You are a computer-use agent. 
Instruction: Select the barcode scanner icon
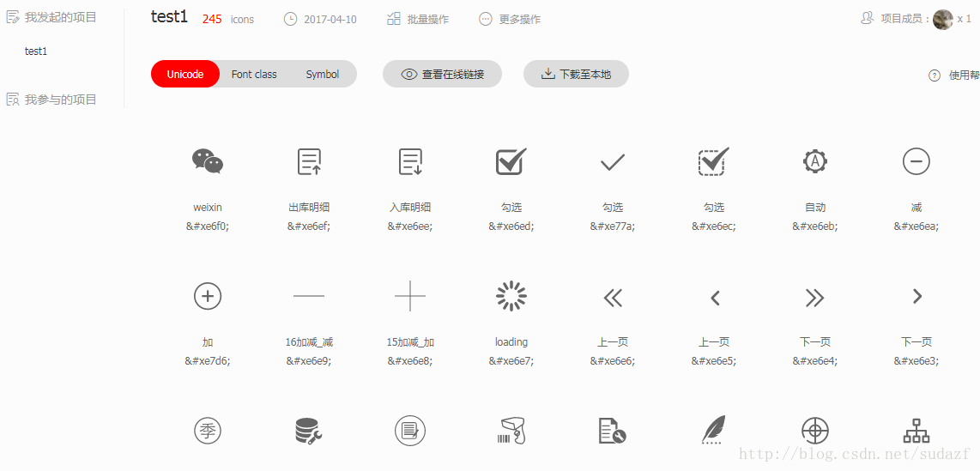pyautogui.click(x=511, y=431)
